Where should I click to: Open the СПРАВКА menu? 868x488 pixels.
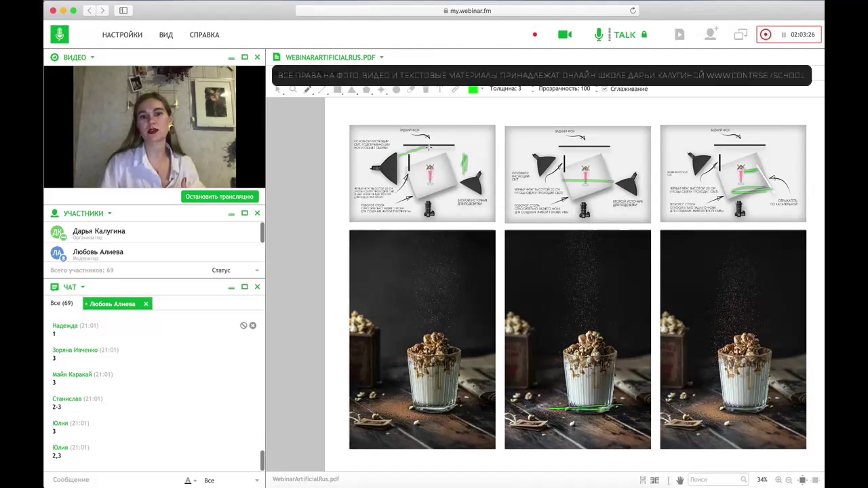204,35
